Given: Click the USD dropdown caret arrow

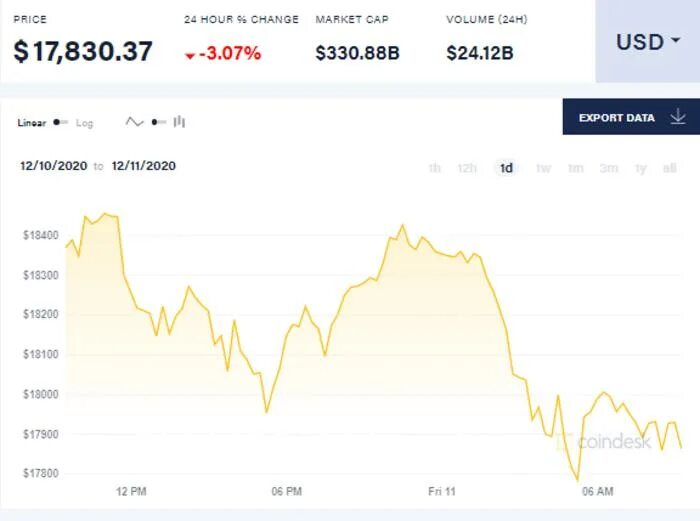Looking at the screenshot, I should pyautogui.click(x=676, y=41).
